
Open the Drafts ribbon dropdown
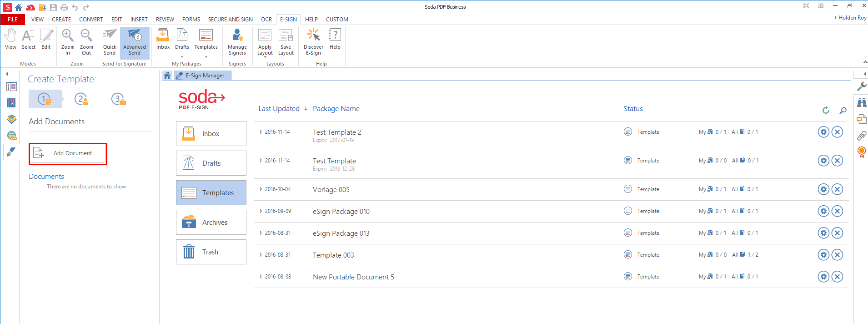[x=182, y=57]
